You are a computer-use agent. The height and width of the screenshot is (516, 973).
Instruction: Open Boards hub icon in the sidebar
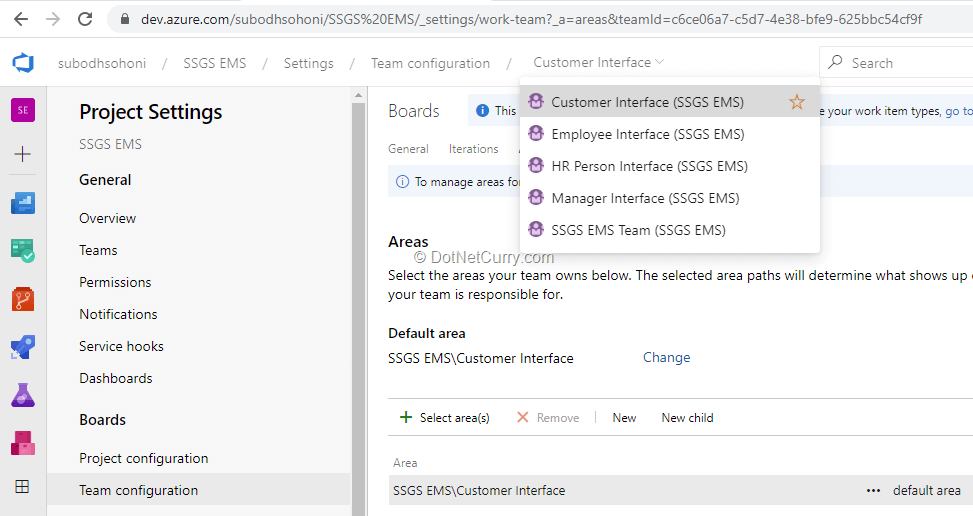click(23, 251)
